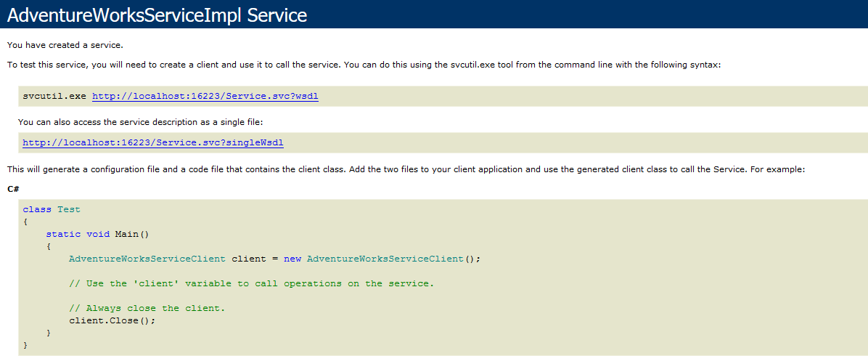Click the 'Always close the client' comment
Viewport: 868px width, 356px height.
click(x=147, y=308)
